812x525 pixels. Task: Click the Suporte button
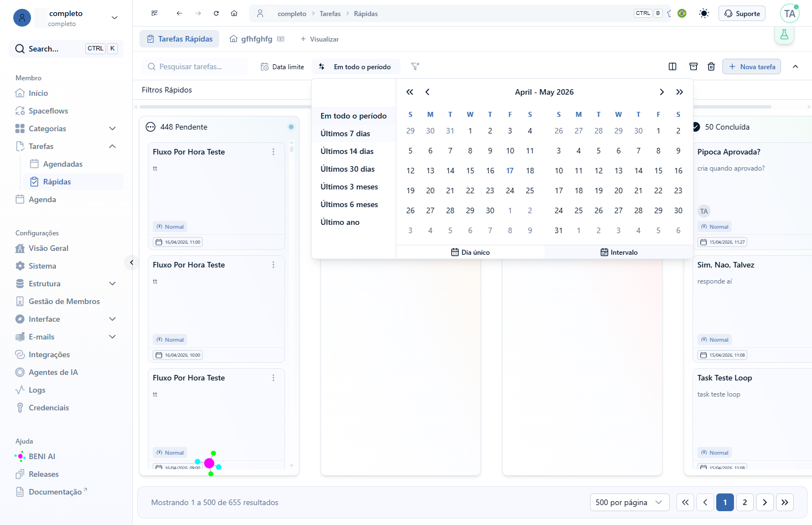(x=742, y=13)
